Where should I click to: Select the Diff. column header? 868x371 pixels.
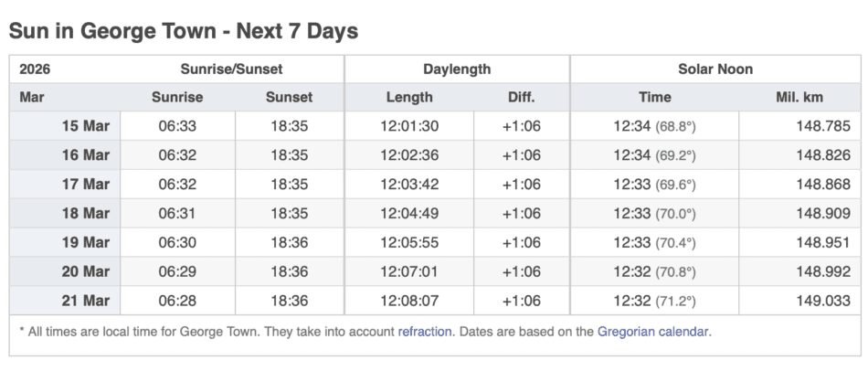click(x=521, y=97)
